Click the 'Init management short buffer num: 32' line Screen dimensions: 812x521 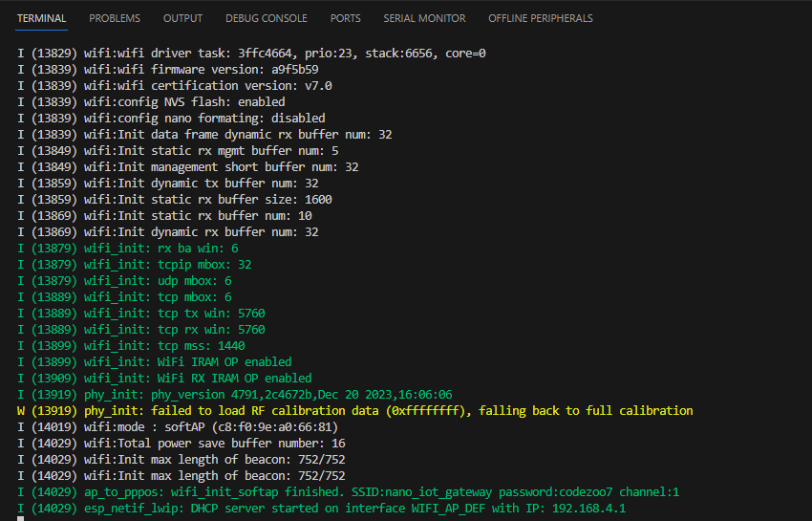(x=188, y=167)
